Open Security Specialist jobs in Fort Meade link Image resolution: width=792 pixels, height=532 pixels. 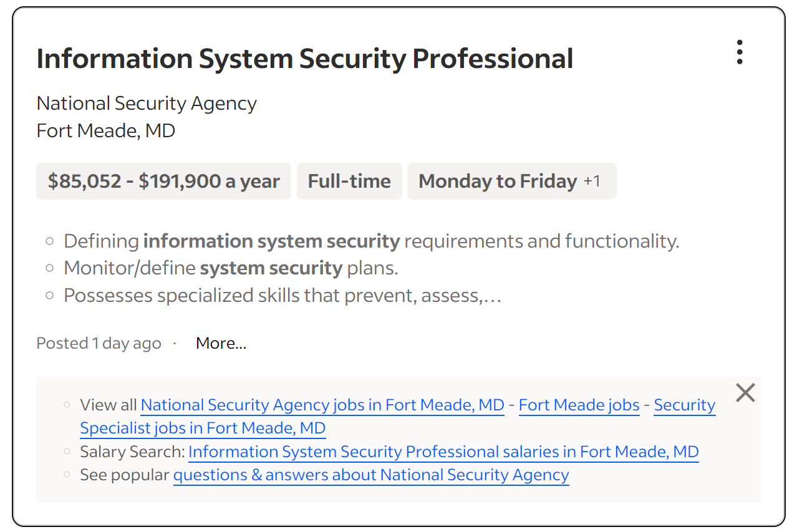pos(203,428)
